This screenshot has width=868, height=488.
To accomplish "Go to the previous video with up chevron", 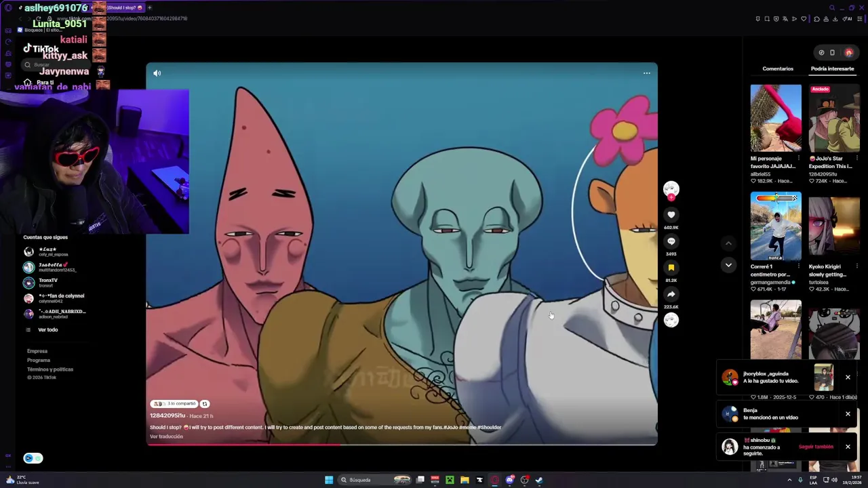I will tap(728, 243).
